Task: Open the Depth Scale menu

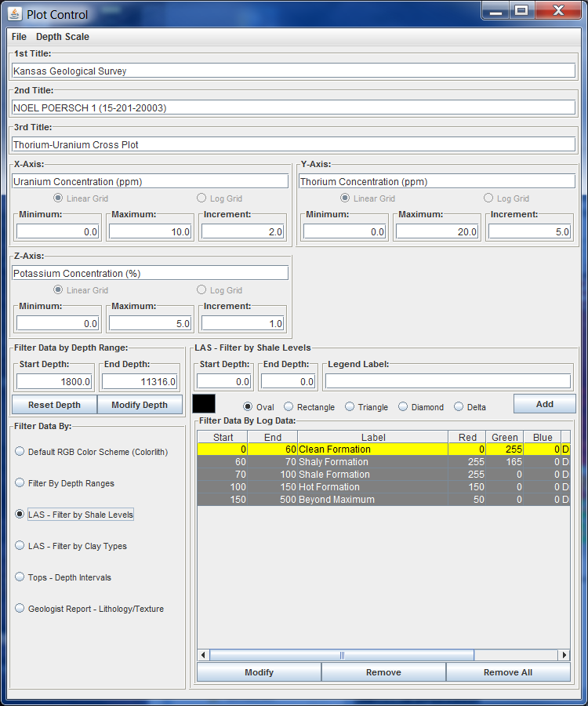Action: (x=63, y=37)
